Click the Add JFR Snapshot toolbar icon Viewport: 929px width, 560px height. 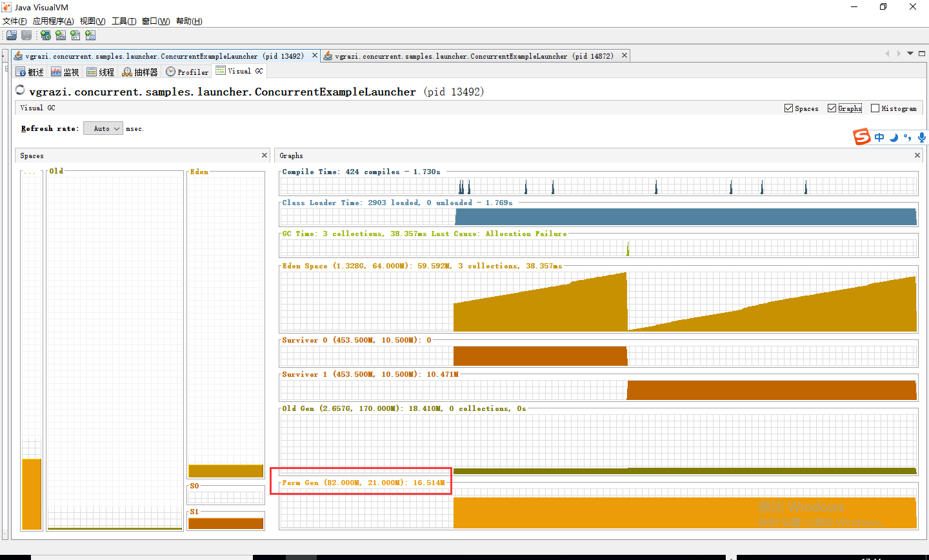point(90,35)
